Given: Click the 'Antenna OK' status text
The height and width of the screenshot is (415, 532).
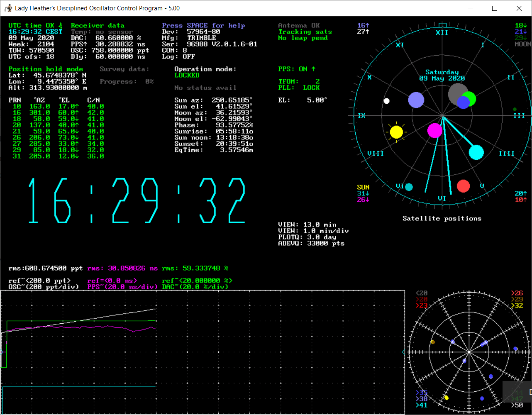Looking at the screenshot, I should tap(299, 26).
